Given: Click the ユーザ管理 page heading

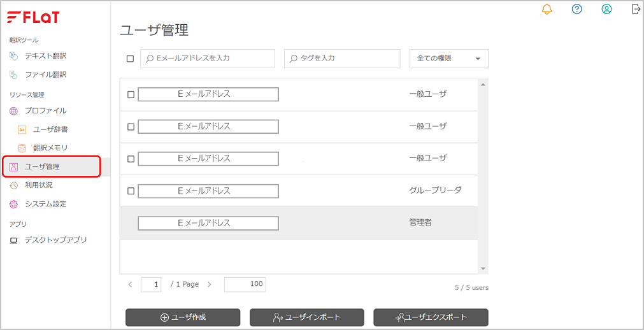Looking at the screenshot, I should (154, 31).
